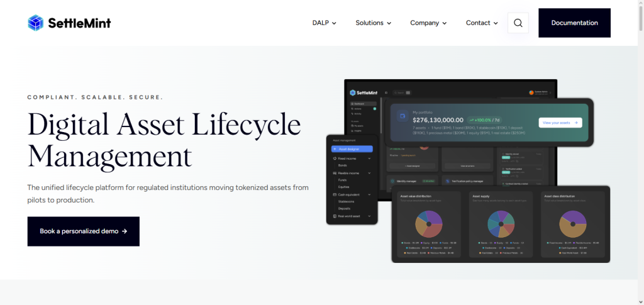Expand "Real world asset" in preview sidebar
Viewport: 644px width, 305px height.
(x=352, y=216)
